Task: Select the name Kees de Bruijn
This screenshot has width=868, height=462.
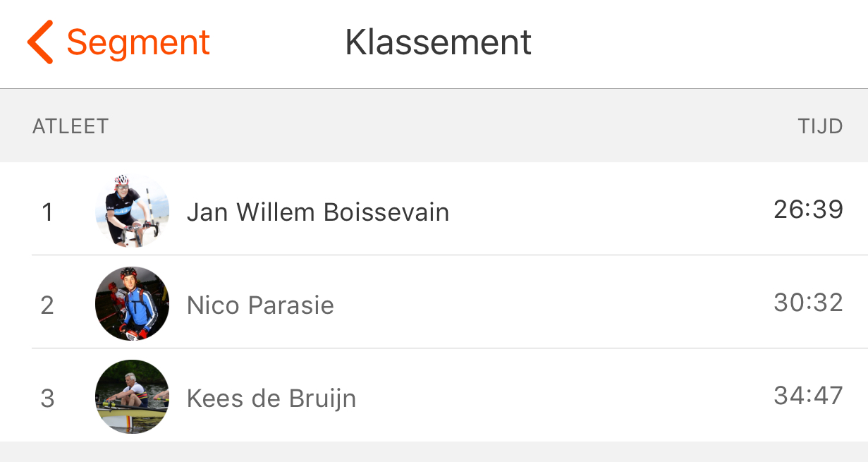Action: [x=271, y=399]
